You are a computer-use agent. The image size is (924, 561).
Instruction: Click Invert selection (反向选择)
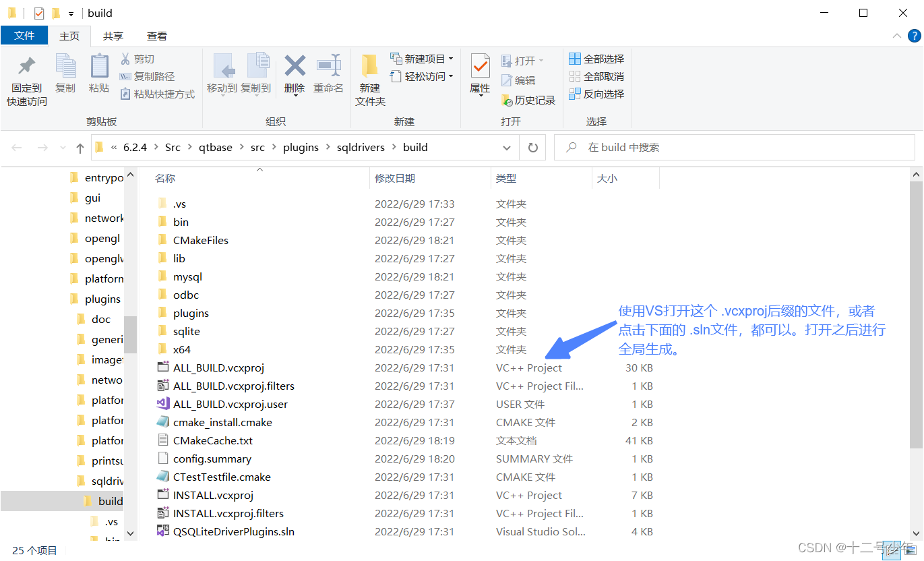point(596,94)
